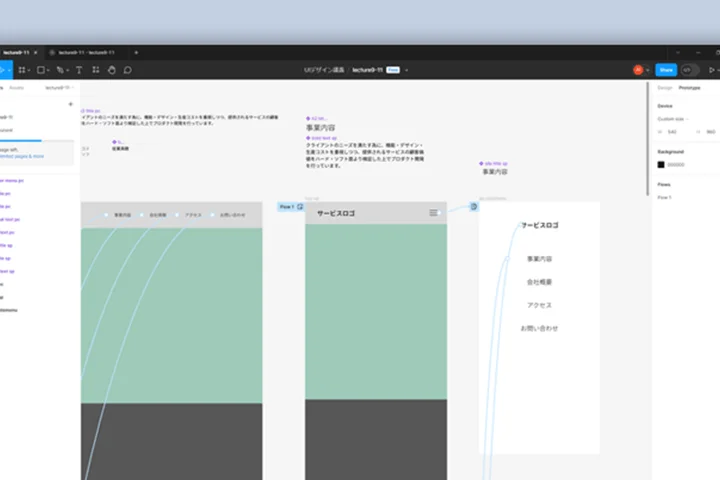The height and width of the screenshot is (480, 720).
Task: Open the Present play button
Action: 711,70
